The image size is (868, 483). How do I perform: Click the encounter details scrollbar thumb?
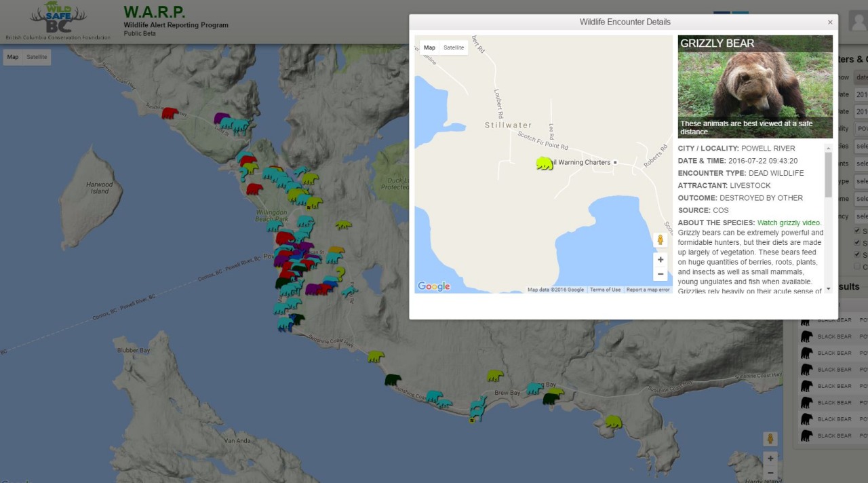pyautogui.click(x=828, y=174)
